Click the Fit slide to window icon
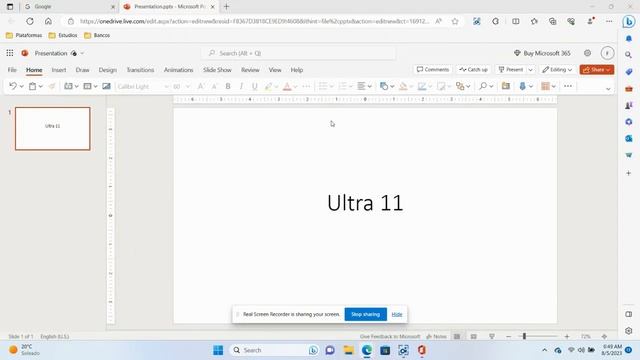The height and width of the screenshot is (360, 640). coord(604,336)
